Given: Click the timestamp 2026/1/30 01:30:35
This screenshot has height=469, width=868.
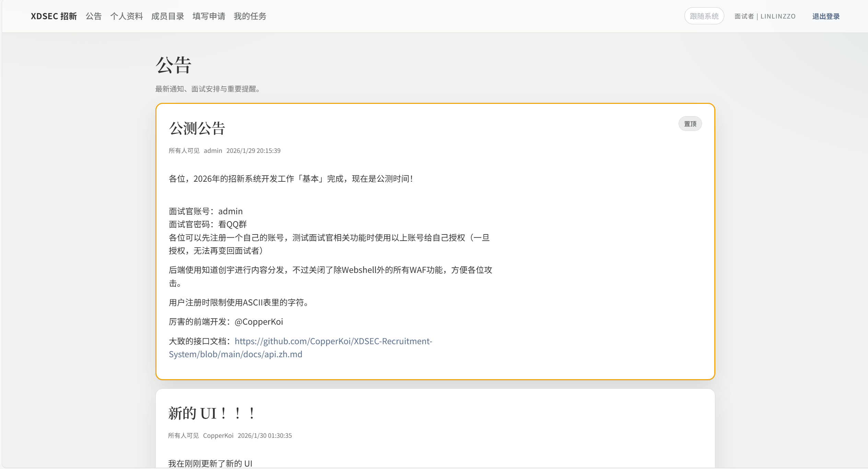Looking at the screenshot, I should coord(265,435).
